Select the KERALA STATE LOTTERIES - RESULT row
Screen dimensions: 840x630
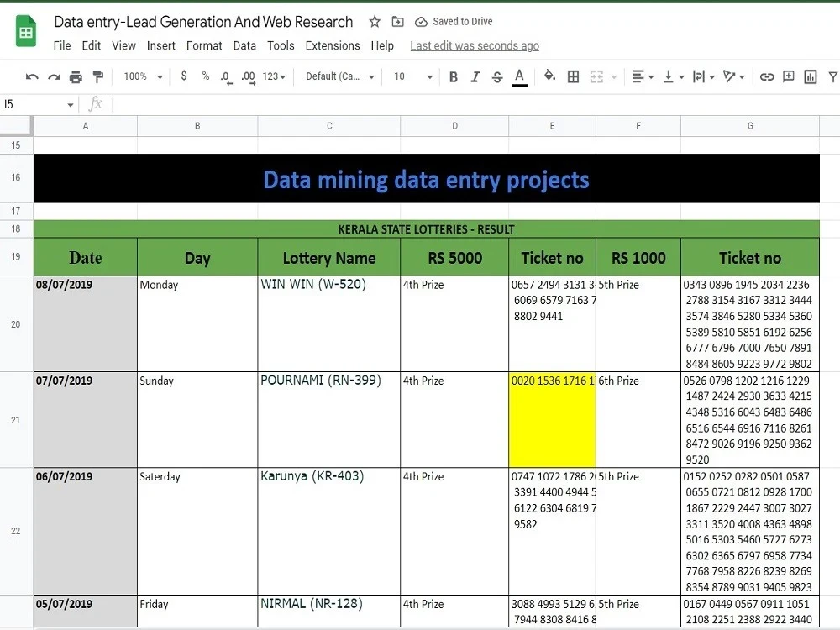point(427,229)
